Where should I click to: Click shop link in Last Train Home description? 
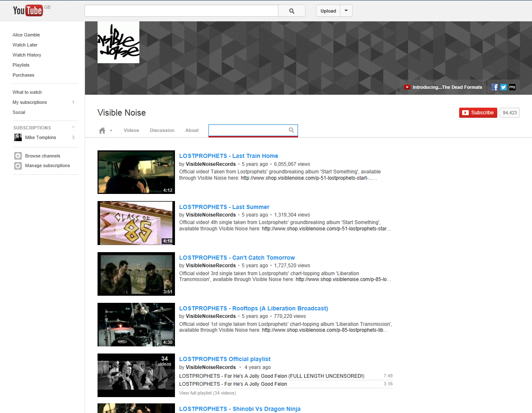pos(309,178)
